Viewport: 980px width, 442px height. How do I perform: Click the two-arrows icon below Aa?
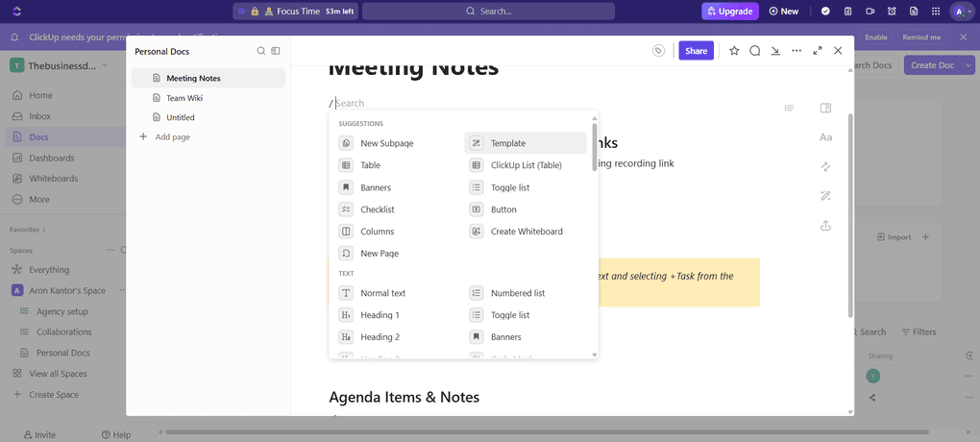(x=825, y=167)
